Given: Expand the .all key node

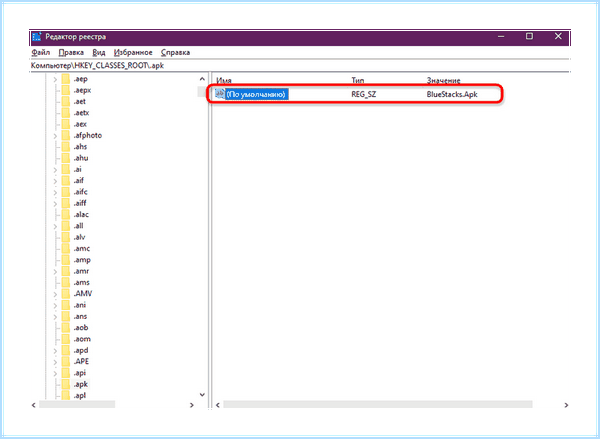Looking at the screenshot, I should [x=55, y=226].
